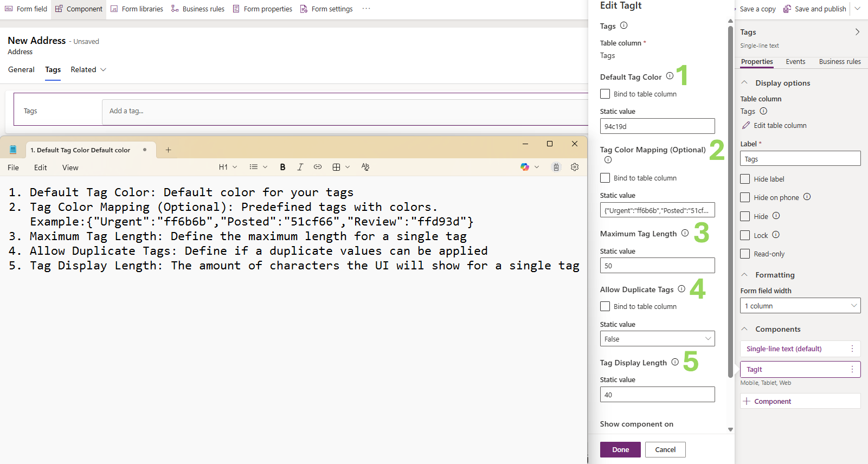
Task: Open Save and publish dropdown arrow
Action: [x=858, y=9]
